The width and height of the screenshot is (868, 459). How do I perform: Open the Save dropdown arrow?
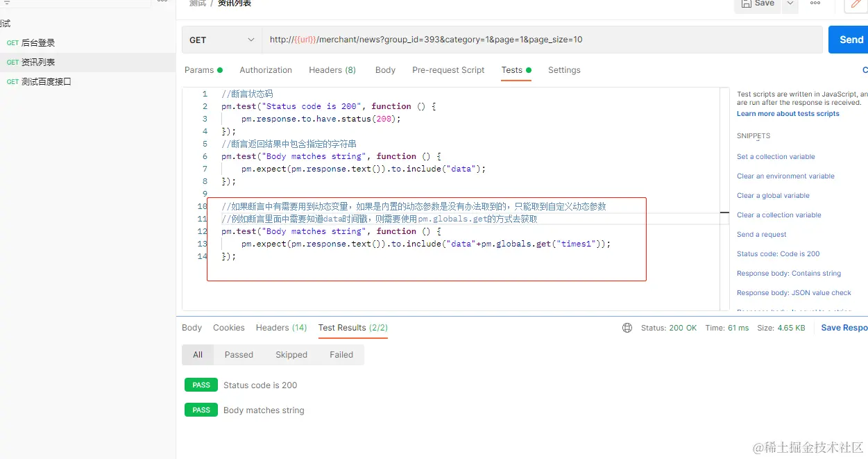click(x=790, y=4)
